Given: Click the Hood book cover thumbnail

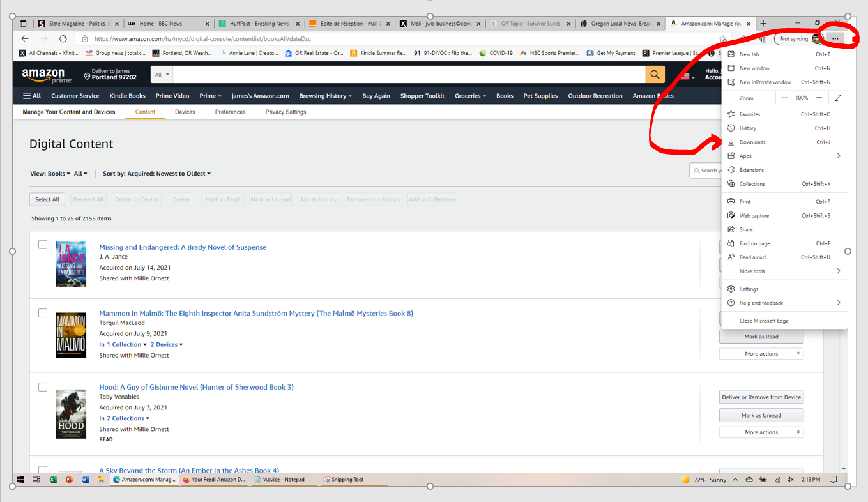Looking at the screenshot, I should pyautogui.click(x=71, y=414).
